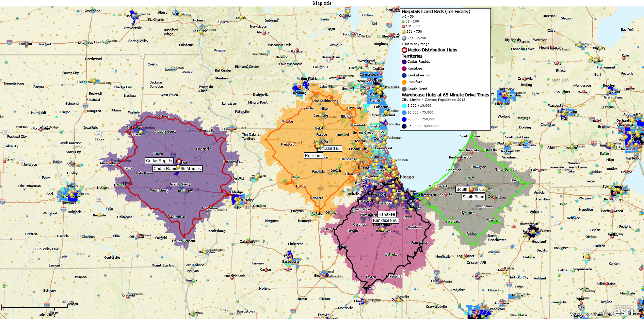The width and height of the screenshot is (644, 319).
Task: Click the 'Map title' heading text
Action: click(x=322, y=3)
